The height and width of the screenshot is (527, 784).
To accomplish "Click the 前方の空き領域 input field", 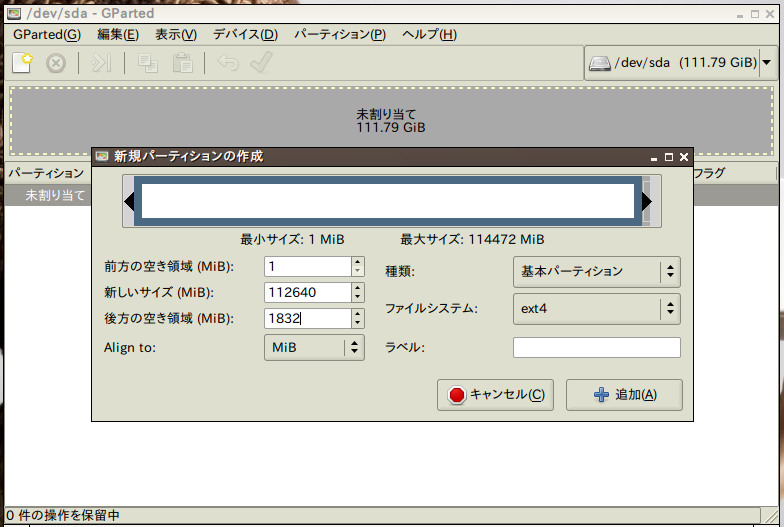I will tap(308, 266).
